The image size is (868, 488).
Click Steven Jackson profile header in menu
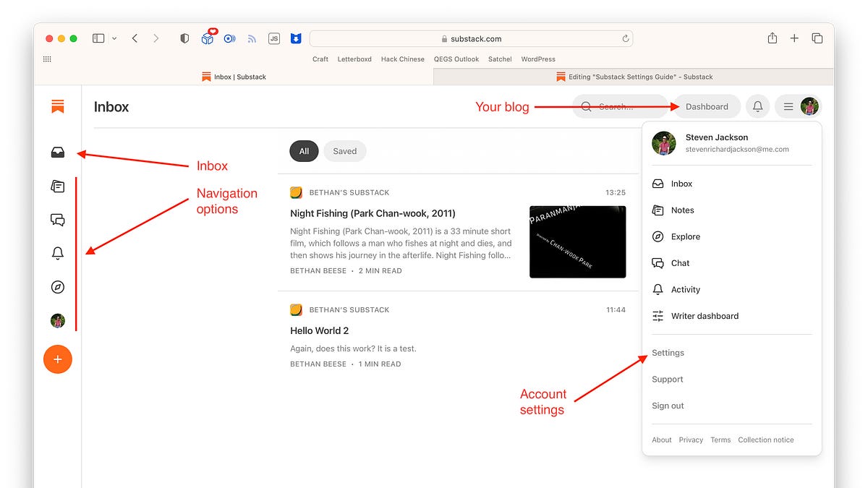[x=732, y=143]
